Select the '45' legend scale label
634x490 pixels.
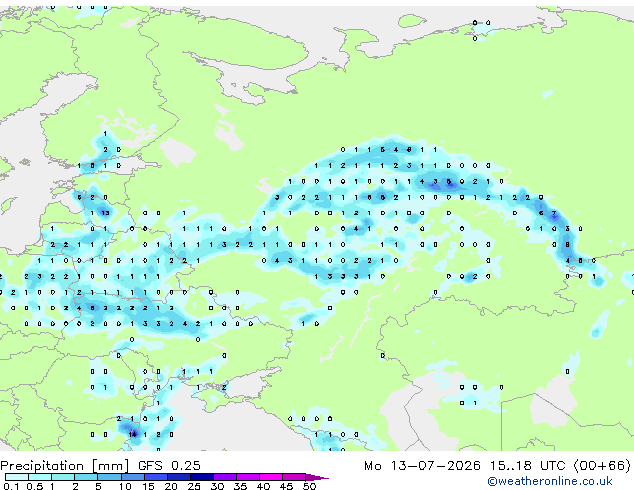coord(287,486)
